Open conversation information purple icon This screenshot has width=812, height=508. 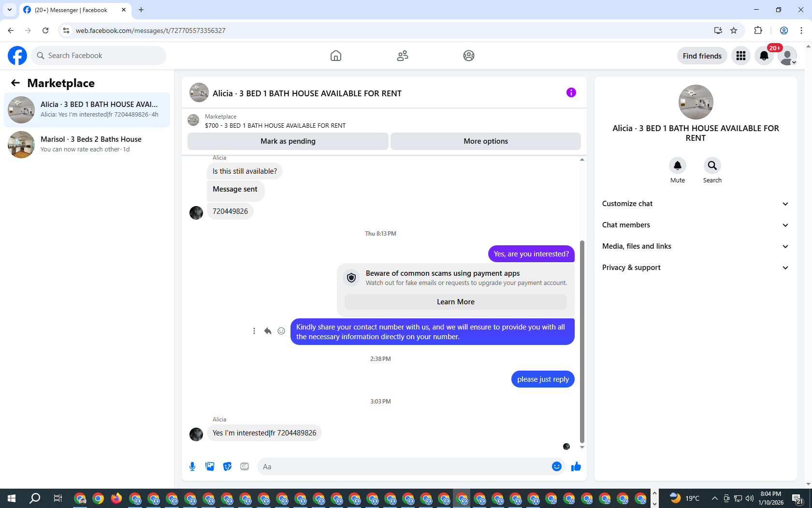571,92
